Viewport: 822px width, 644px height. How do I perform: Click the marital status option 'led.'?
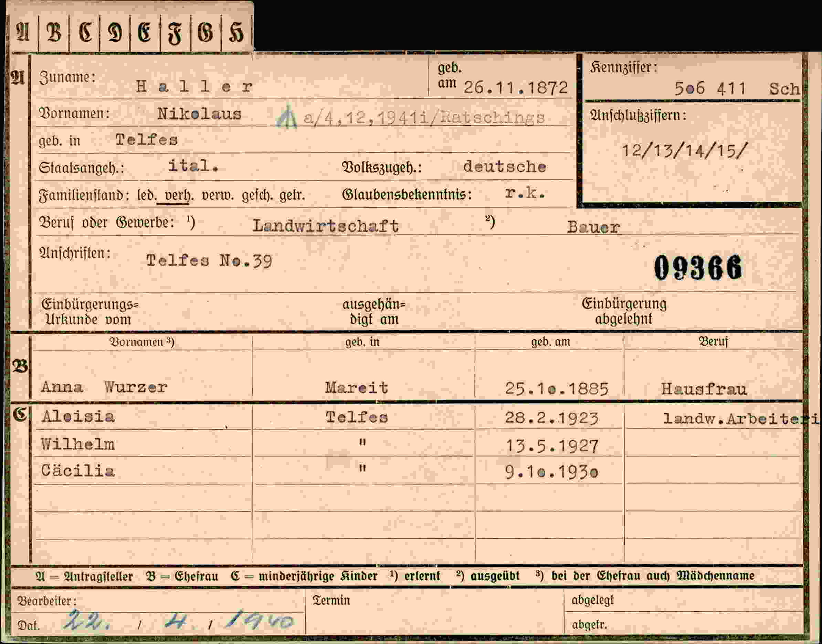pos(147,195)
